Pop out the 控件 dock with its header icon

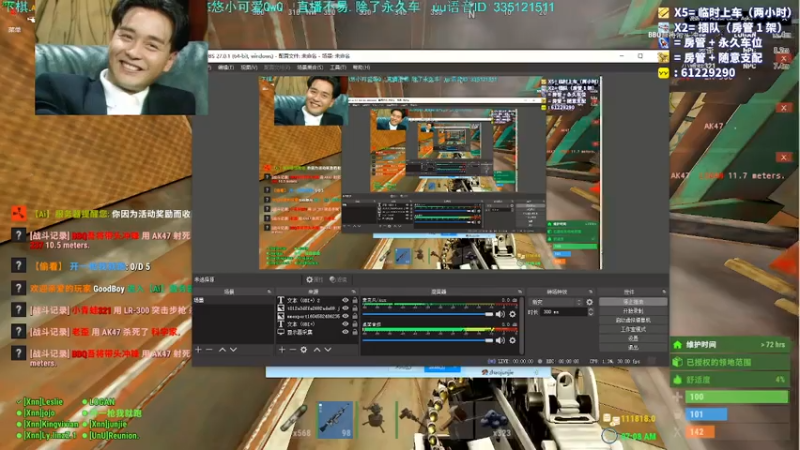664,292
